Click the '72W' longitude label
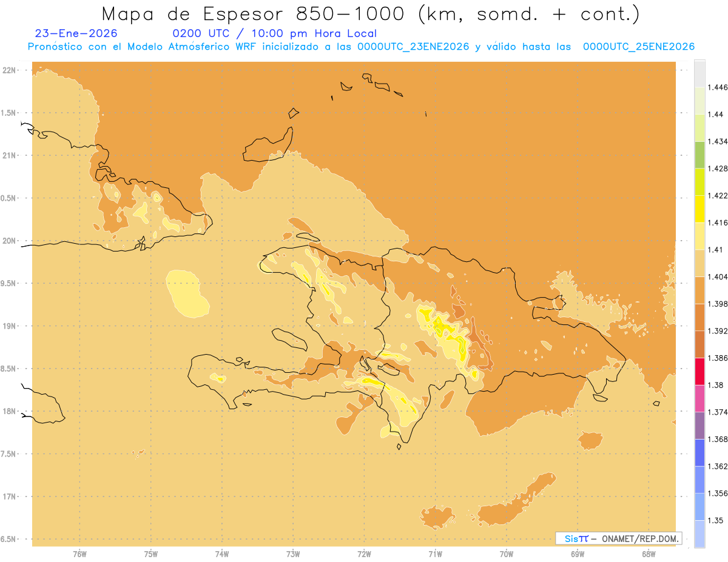The width and height of the screenshot is (728, 562). click(x=364, y=554)
